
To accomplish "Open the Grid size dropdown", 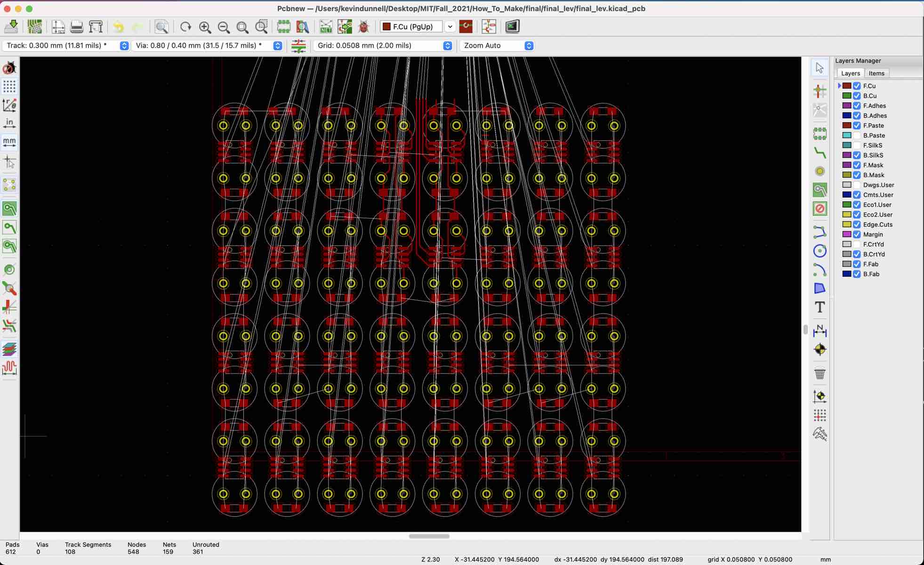I will click(x=446, y=46).
